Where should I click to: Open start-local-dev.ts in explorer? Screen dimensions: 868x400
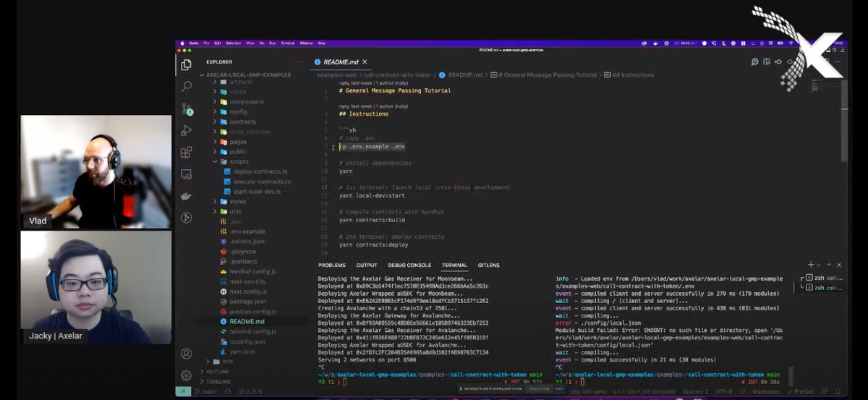point(257,192)
